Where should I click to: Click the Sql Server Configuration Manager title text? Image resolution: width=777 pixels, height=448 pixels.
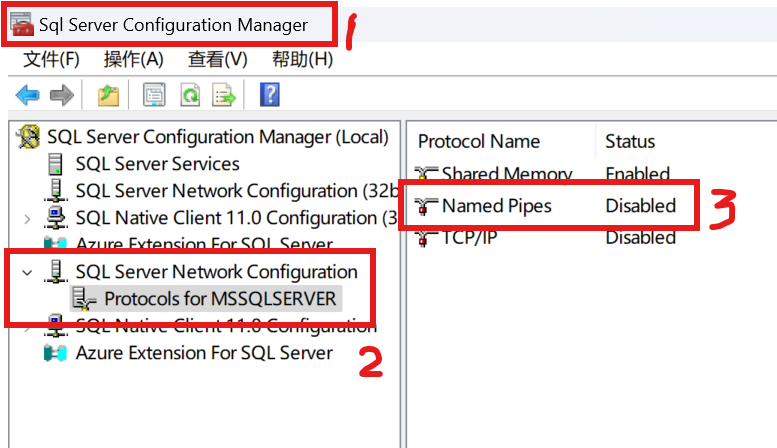coord(173,25)
